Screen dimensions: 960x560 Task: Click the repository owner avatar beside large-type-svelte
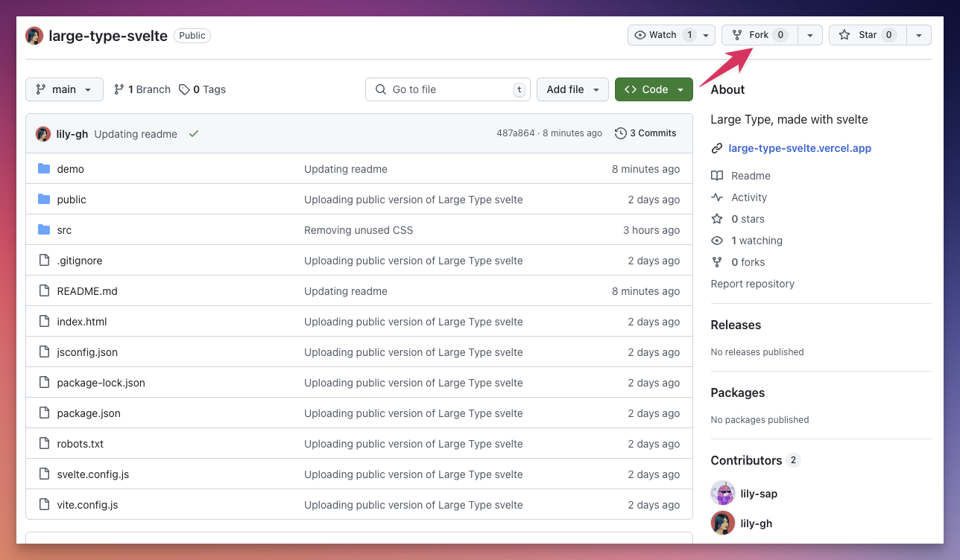(x=34, y=36)
